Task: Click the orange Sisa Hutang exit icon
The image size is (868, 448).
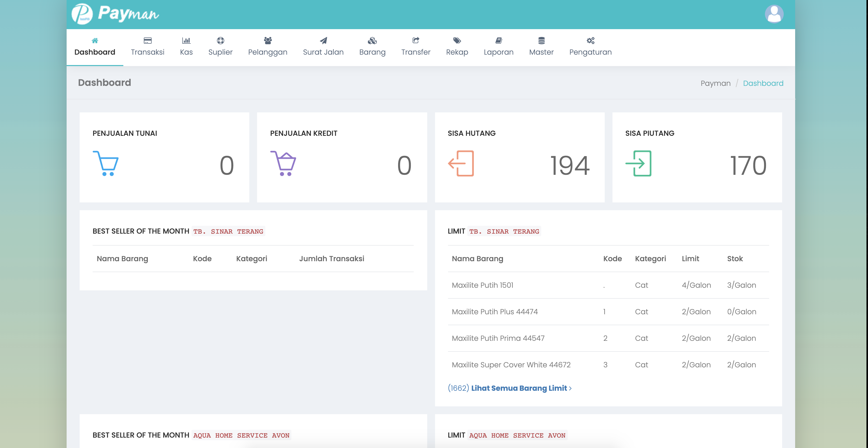Action: tap(461, 163)
